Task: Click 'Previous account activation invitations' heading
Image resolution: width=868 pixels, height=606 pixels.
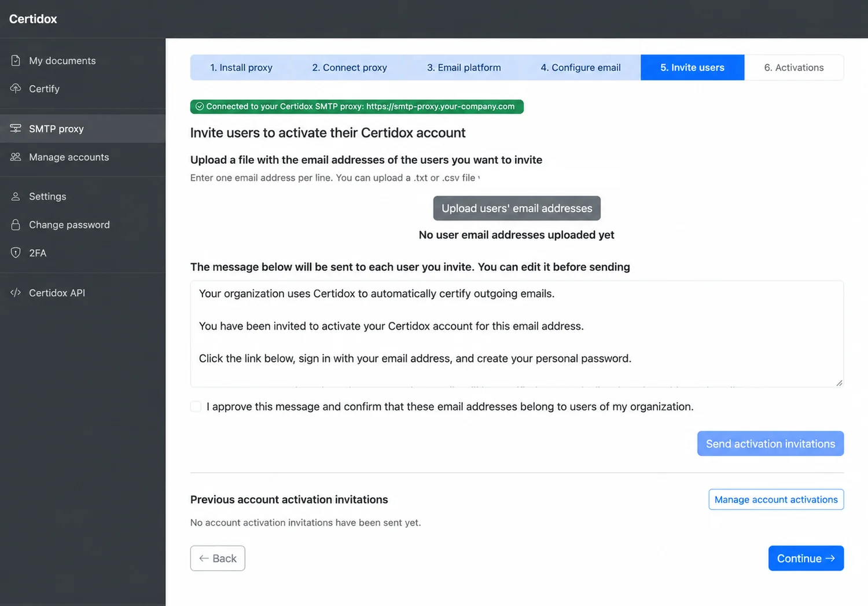Action: tap(289, 500)
